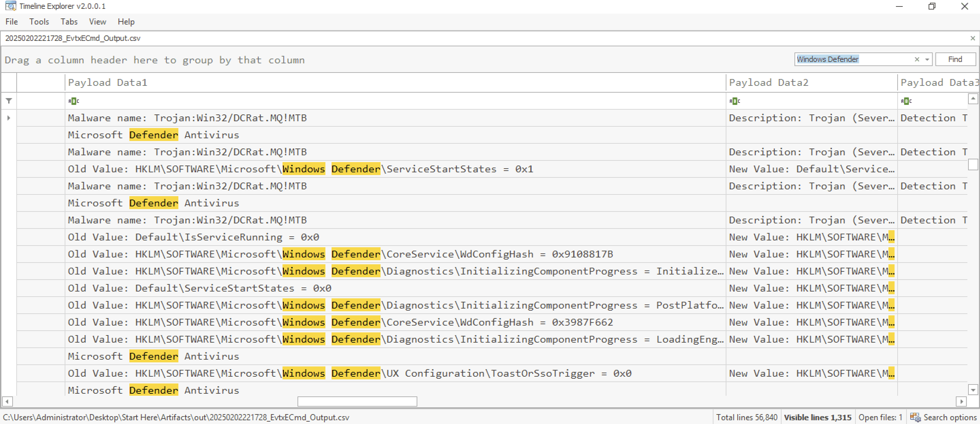Clear the Windows Defender search text
The image size is (980, 424).
click(917, 59)
